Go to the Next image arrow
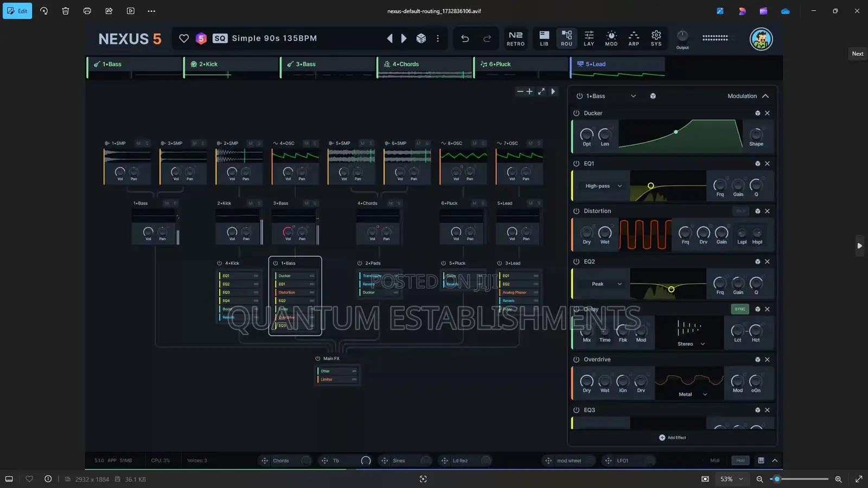The height and width of the screenshot is (488, 868). pyautogui.click(x=859, y=246)
